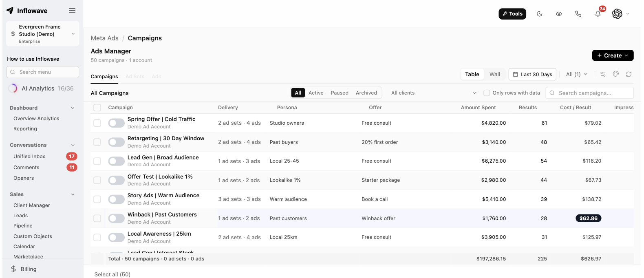
Task: Click the eye preview icon in header
Action: tap(559, 14)
